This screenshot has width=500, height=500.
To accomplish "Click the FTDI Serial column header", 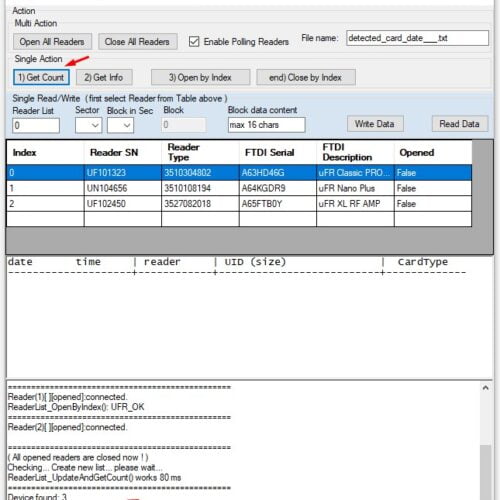I will (278, 152).
